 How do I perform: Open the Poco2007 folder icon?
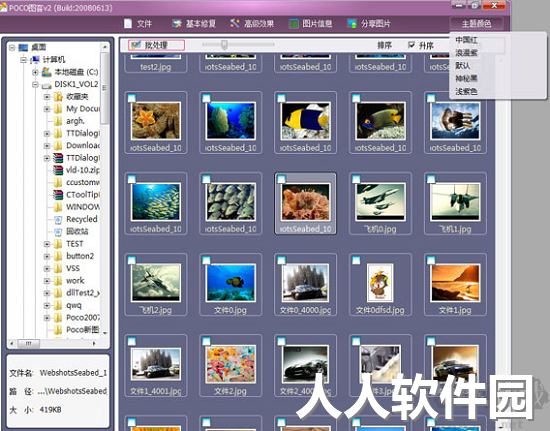[58, 318]
